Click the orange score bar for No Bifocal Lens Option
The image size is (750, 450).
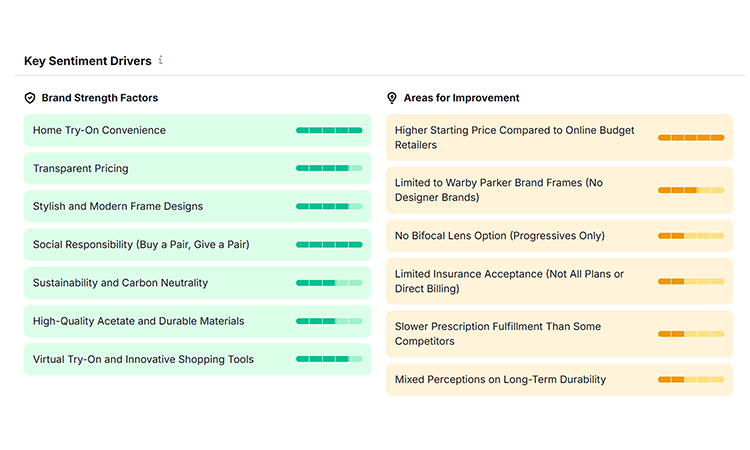pos(691,236)
